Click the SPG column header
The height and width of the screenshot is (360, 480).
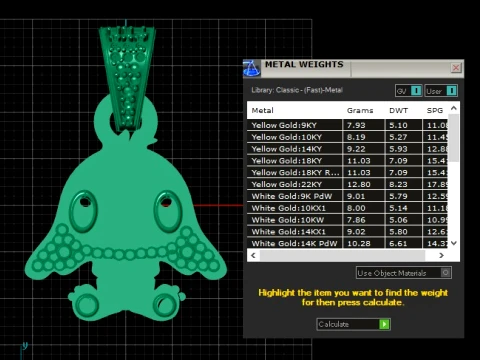pyautogui.click(x=435, y=110)
